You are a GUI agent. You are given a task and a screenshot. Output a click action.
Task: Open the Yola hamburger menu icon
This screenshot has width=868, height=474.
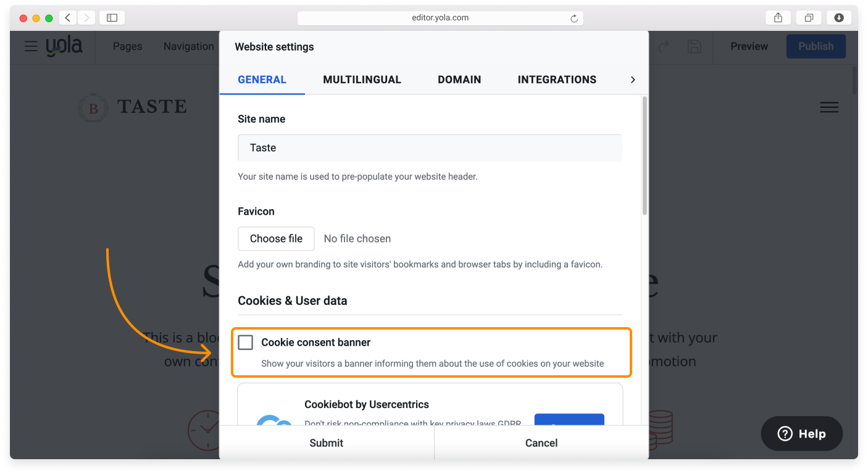point(31,46)
